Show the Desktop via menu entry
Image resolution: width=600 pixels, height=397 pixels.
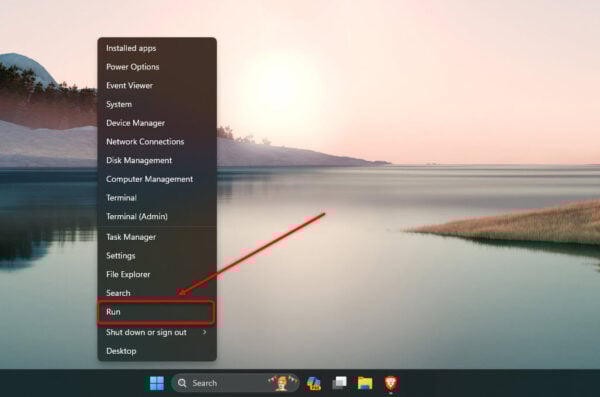[157, 351]
